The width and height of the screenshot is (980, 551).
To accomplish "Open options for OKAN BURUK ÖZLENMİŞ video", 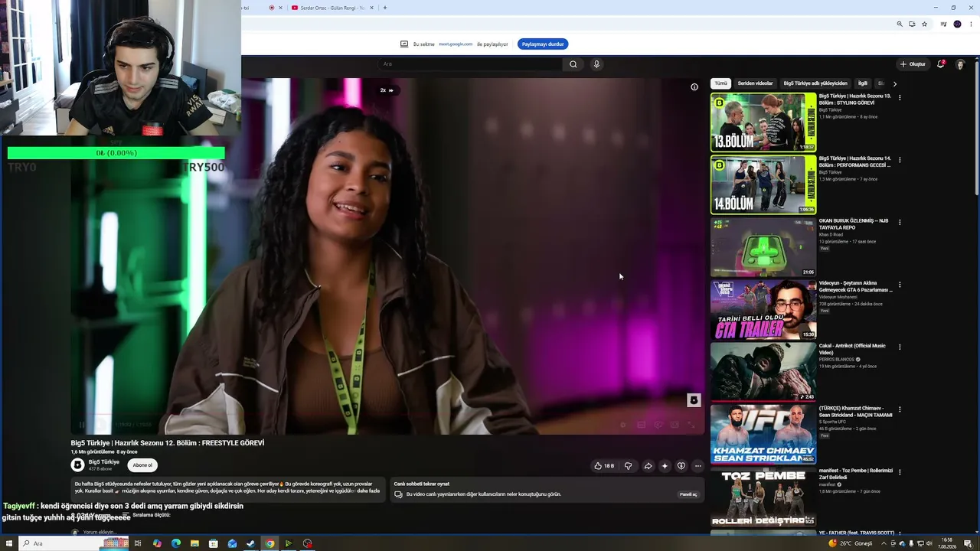I will (x=900, y=222).
